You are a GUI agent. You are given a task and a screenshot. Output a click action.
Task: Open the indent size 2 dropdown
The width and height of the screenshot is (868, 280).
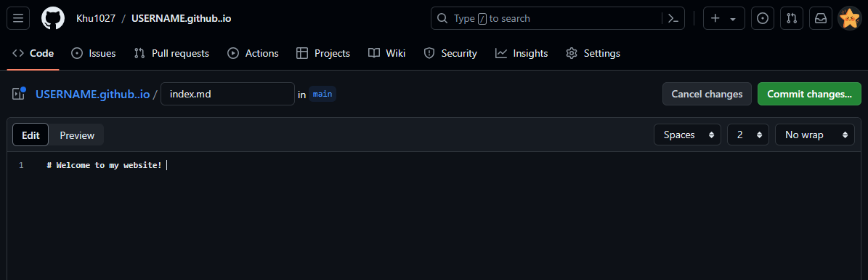tap(748, 135)
